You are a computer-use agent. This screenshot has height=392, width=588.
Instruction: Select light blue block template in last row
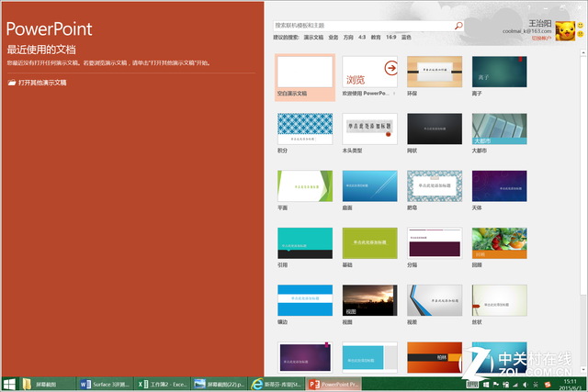pos(369,357)
